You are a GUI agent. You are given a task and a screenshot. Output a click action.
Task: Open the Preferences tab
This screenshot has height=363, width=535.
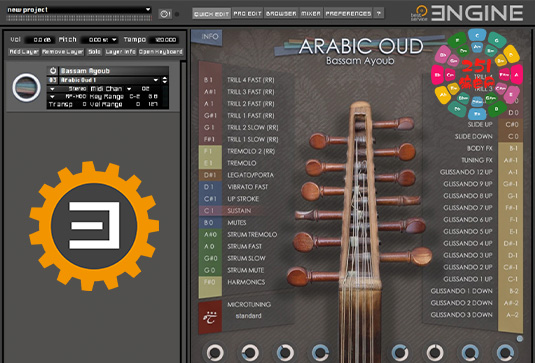tap(348, 14)
